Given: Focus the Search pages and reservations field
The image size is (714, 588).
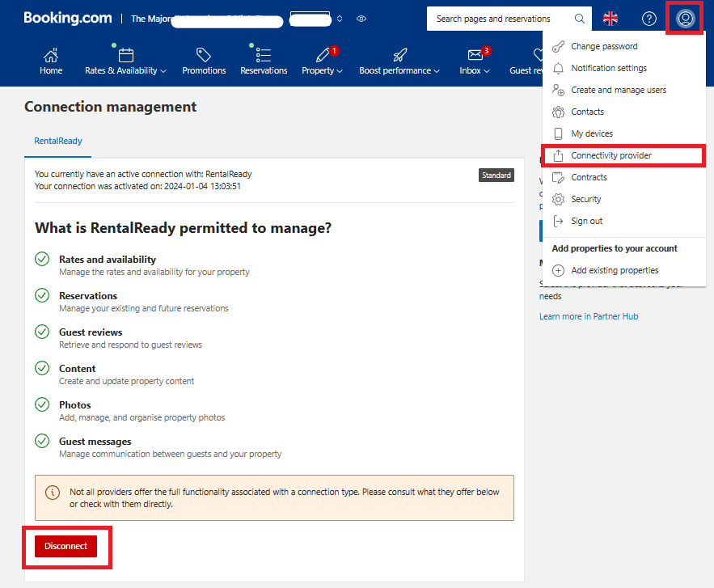Looking at the screenshot, I should point(501,19).
